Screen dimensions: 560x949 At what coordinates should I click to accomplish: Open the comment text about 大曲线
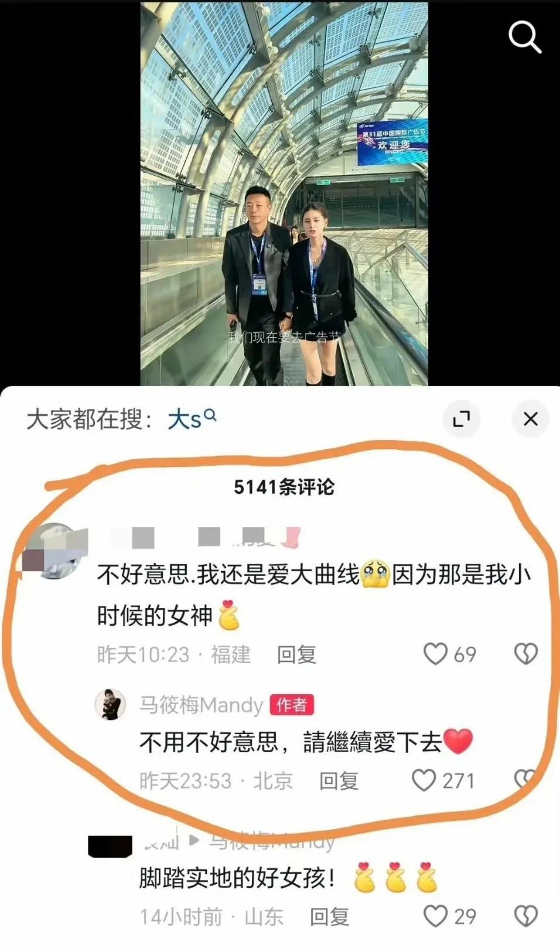tap(314, 595)
